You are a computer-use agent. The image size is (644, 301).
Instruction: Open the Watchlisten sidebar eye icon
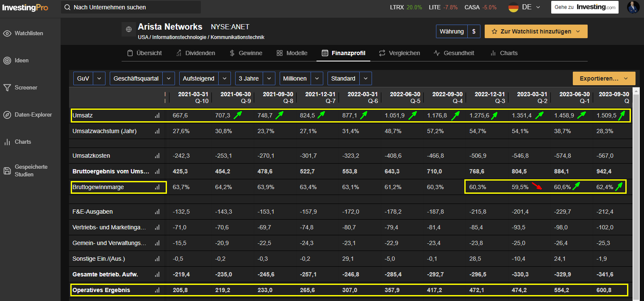tap(7, 33)
